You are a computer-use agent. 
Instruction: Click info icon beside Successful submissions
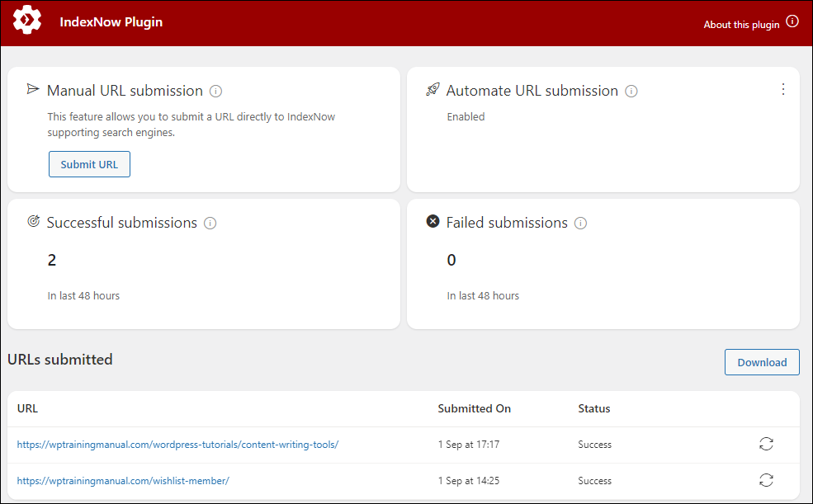210,224
